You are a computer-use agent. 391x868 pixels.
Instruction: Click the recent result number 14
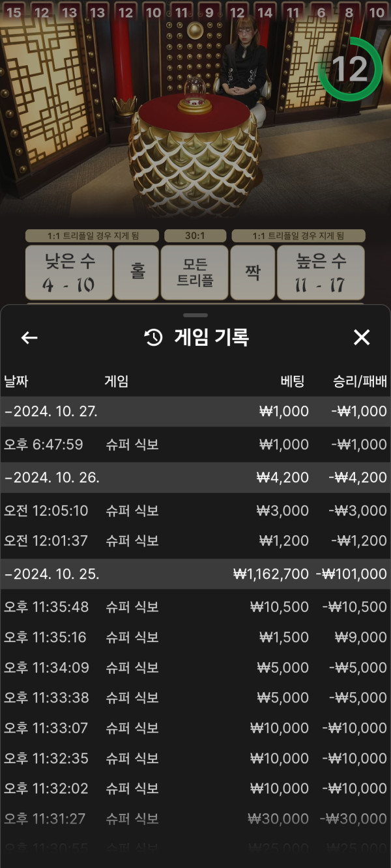(x=265, y=12)
